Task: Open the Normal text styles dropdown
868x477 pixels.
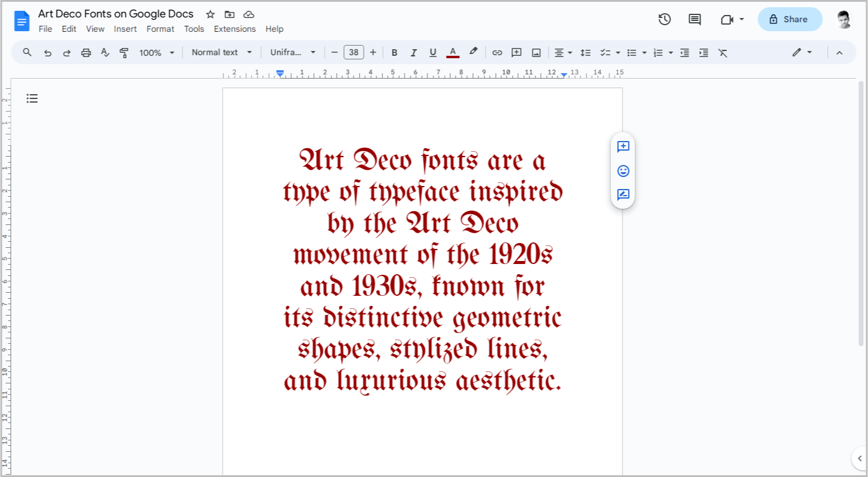Action: pos(222,52)
